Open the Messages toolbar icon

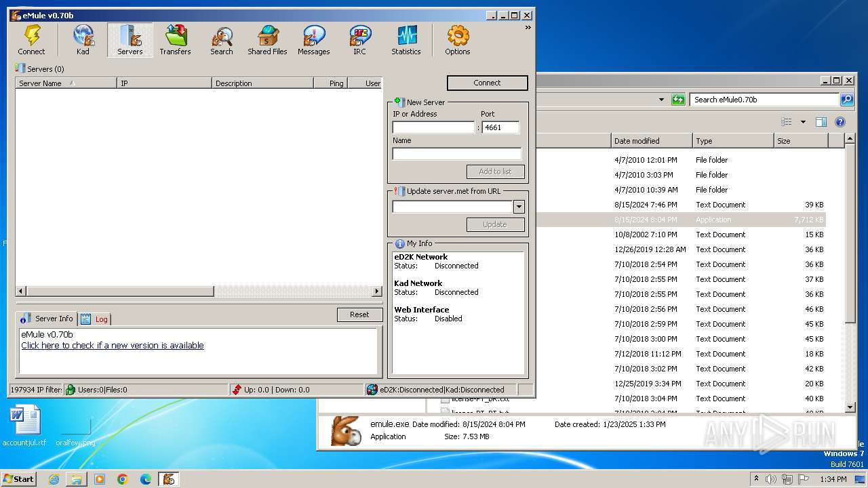click(313, 40)
